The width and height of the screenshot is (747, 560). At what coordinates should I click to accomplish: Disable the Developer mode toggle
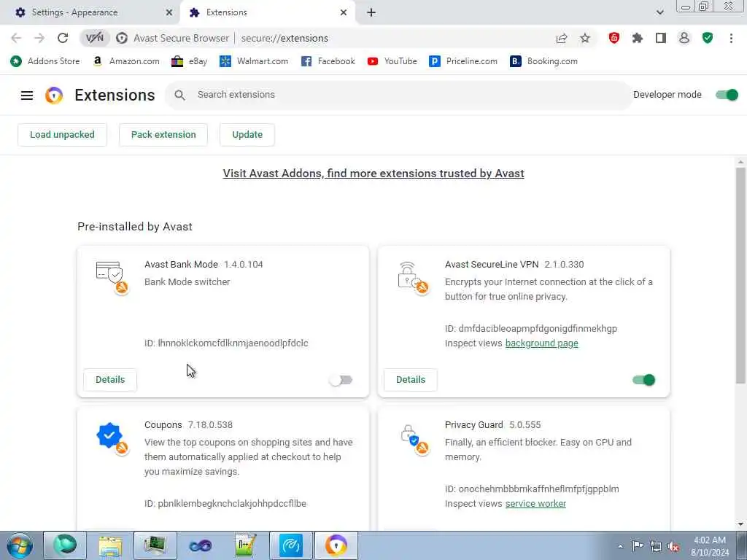pos(727,95)
